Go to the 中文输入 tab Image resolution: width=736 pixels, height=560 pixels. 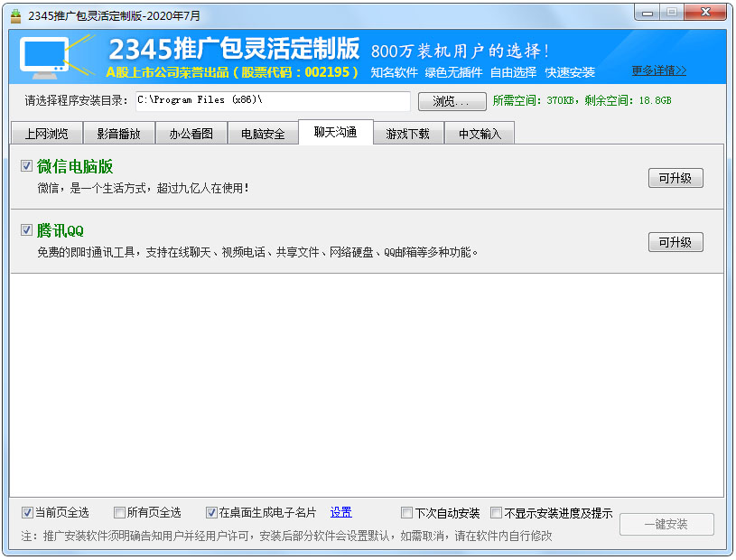coord(480,134)
